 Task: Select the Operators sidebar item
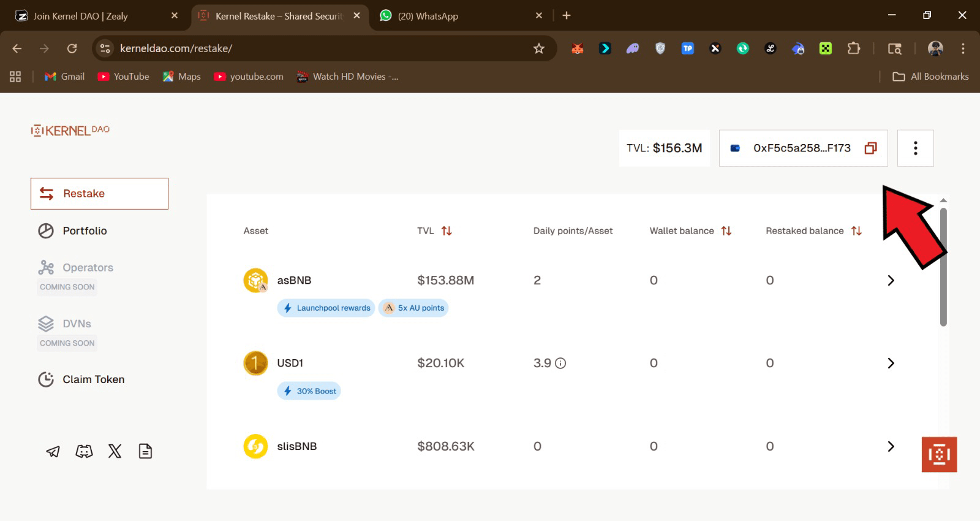tap(76, 268)
